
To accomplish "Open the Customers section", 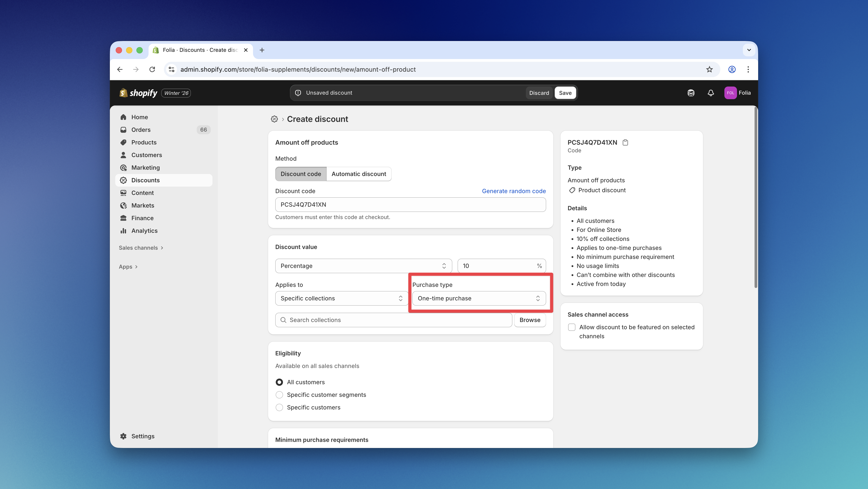I will (147, 155).
